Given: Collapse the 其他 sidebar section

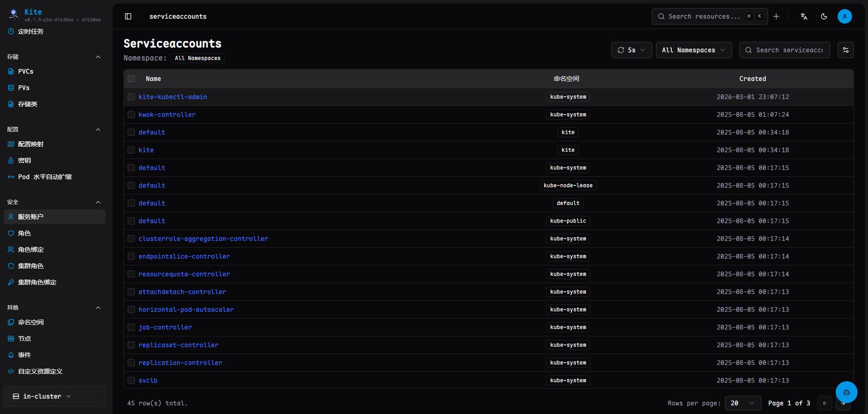Looking at the screenshot, I should coord(98,308).
